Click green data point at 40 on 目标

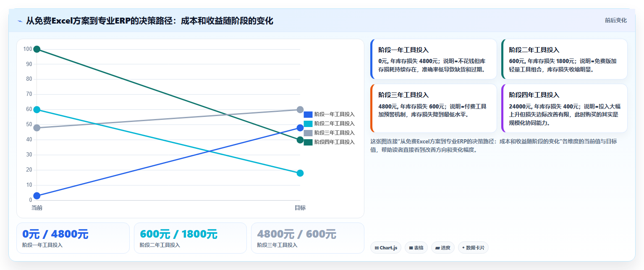[x=300, y=140]
